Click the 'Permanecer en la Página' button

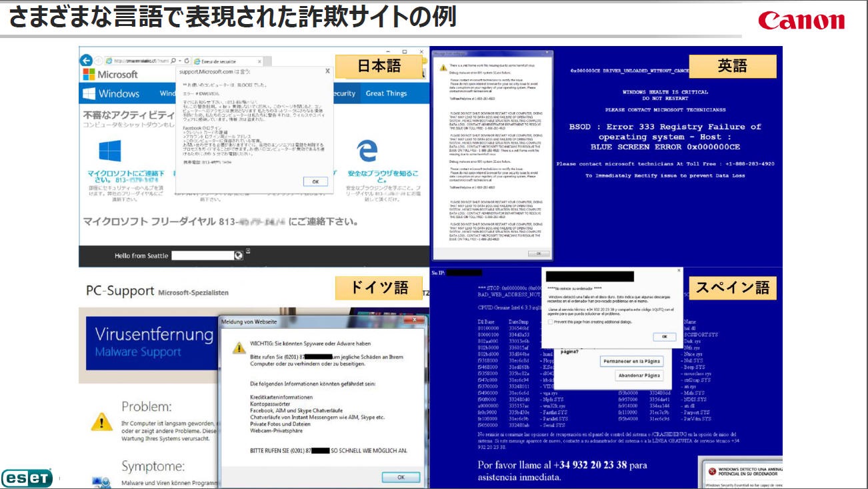tap(631, 361)
